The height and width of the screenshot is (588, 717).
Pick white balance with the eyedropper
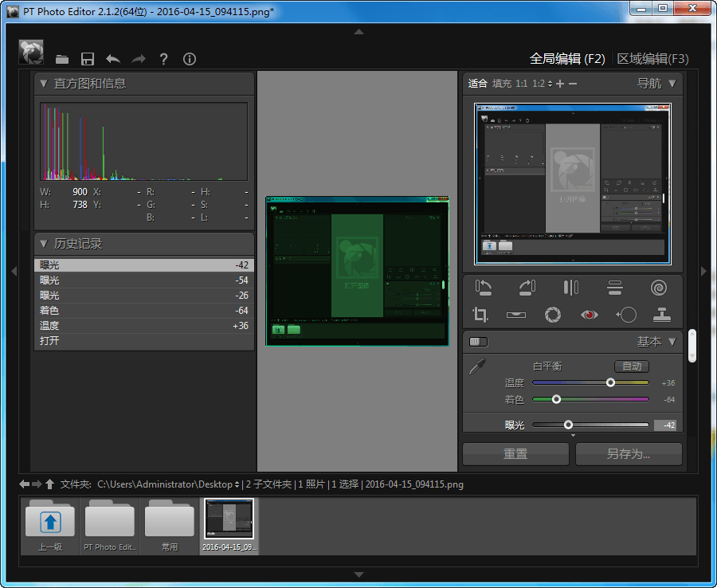(476, 368)
